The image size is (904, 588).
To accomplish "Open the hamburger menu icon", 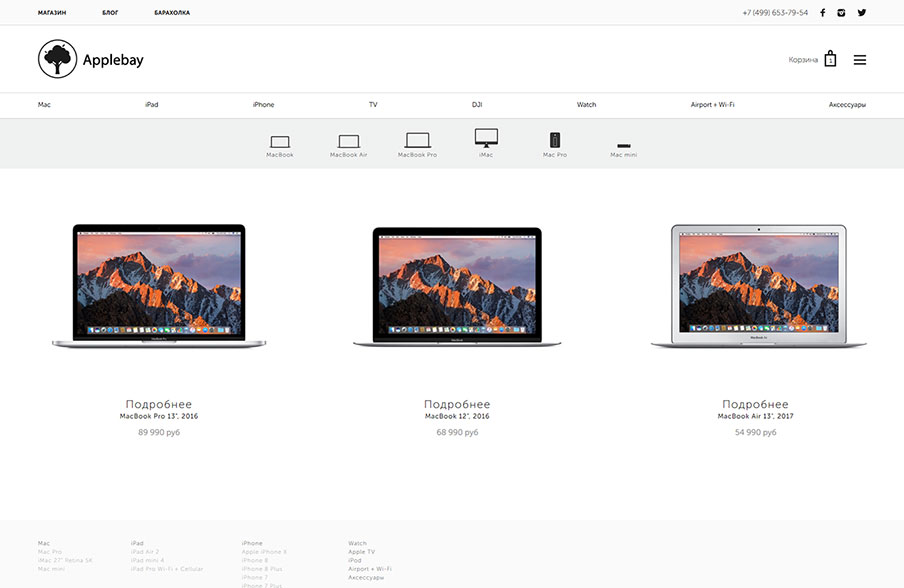I will point(860,60).
